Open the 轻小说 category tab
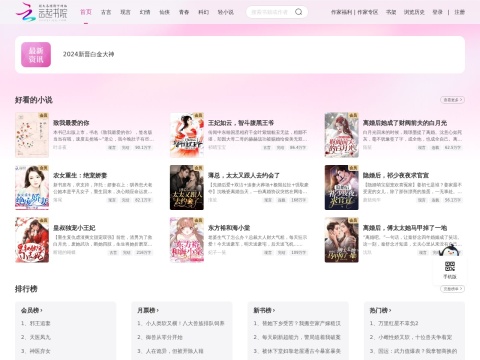The width and height of the screenshot is (480, 360). click(226, 12)
